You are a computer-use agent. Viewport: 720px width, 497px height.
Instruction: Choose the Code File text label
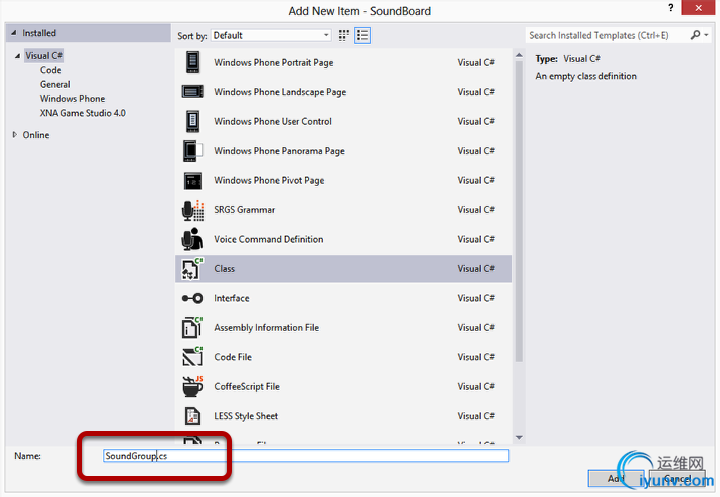click(x=233, y=357)
